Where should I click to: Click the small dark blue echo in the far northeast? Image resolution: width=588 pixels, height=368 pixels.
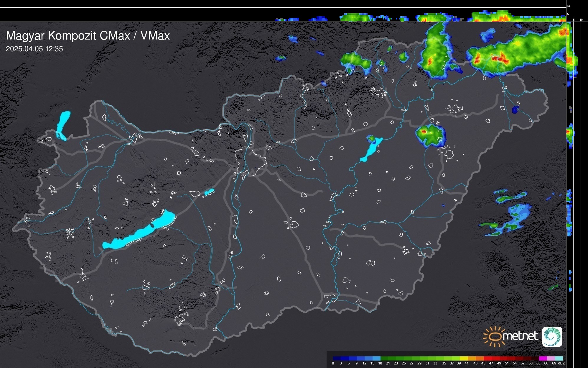(515, 110)
